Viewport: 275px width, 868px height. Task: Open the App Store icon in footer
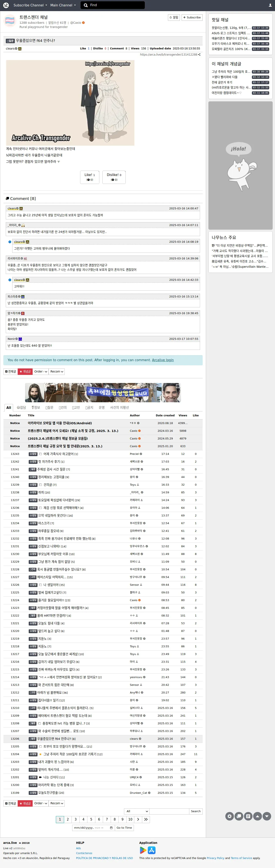(152, 850)
